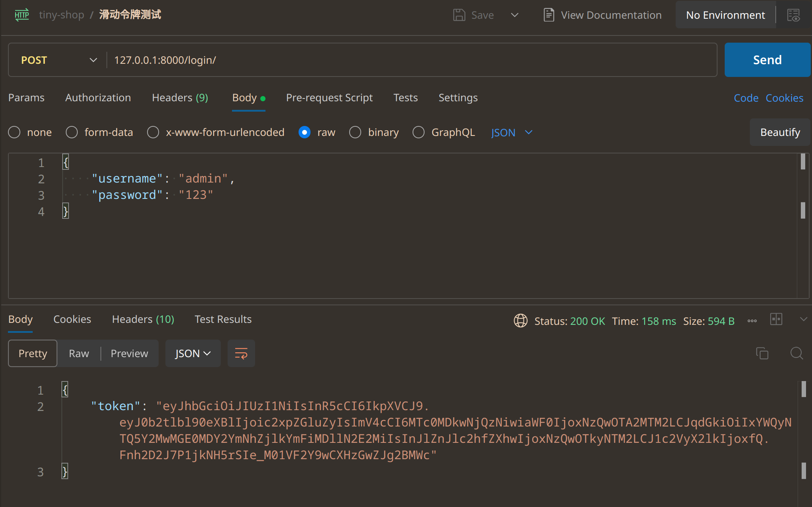Choose the GraphQL body type
812x507 pixels.
coord(419,132)
